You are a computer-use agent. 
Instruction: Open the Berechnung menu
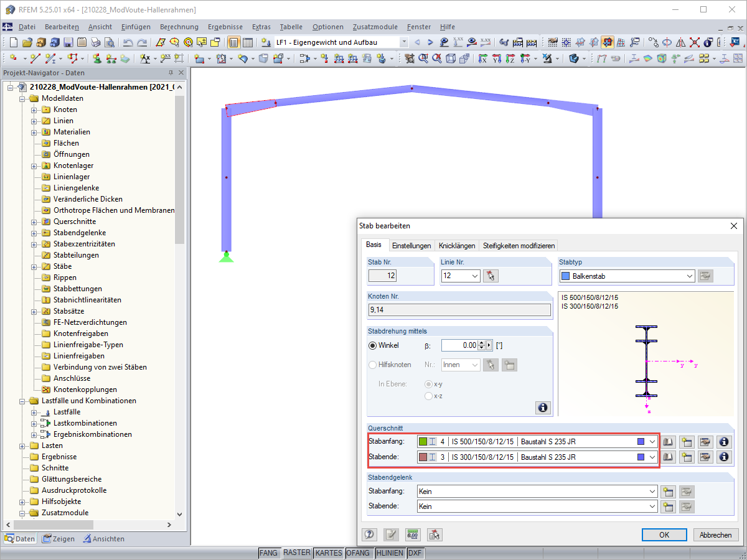tap(179, 27)
